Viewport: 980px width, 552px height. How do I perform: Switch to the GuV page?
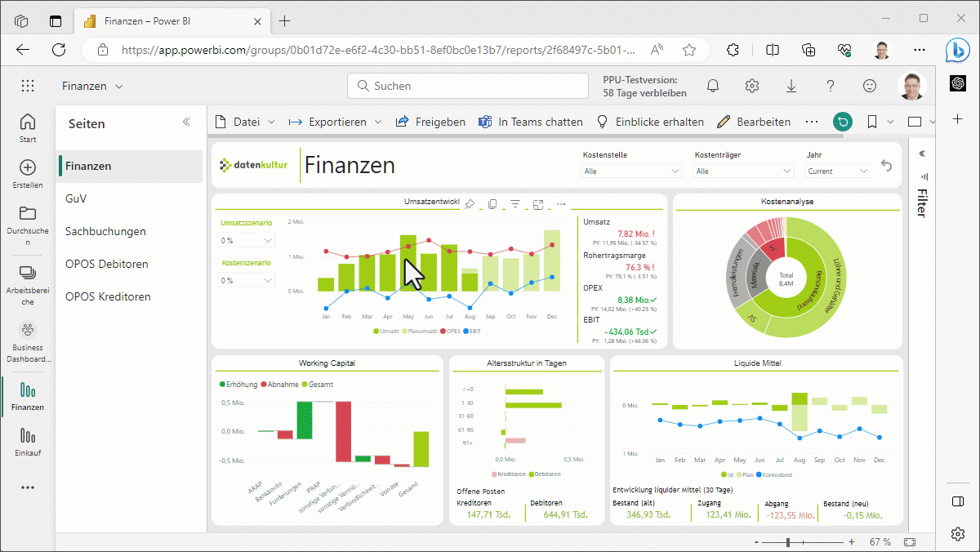tap(77, 198)
